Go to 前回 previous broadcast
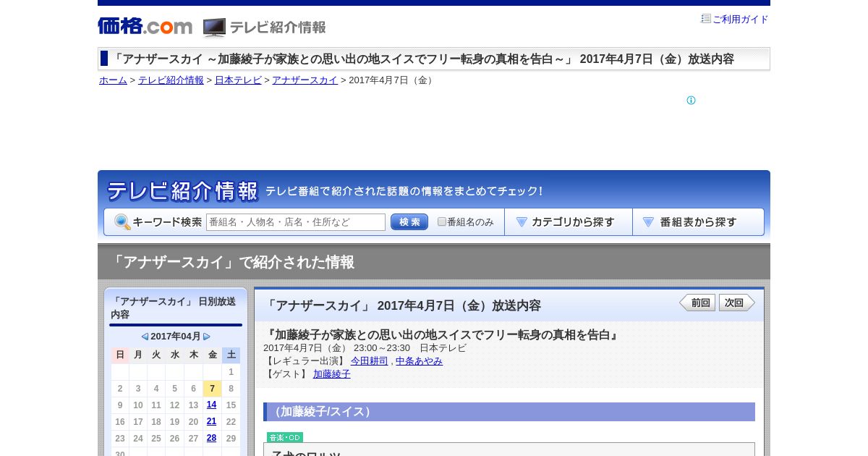The height and width of the screenshot is (456, 868). (697, 303)
